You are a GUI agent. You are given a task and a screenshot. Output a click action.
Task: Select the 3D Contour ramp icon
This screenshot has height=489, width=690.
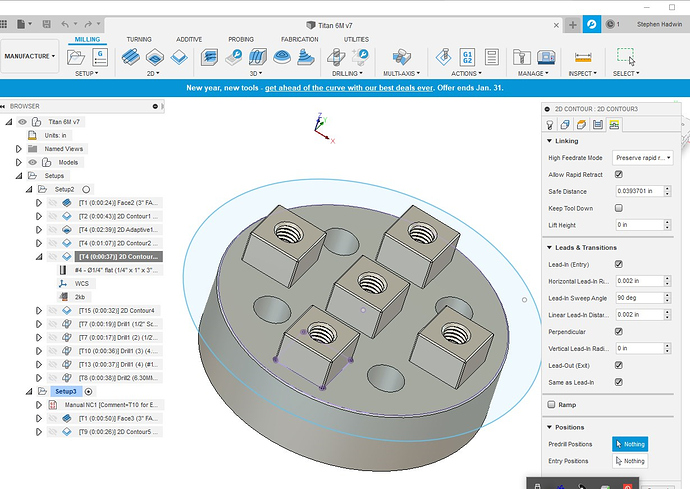point(306,57)
